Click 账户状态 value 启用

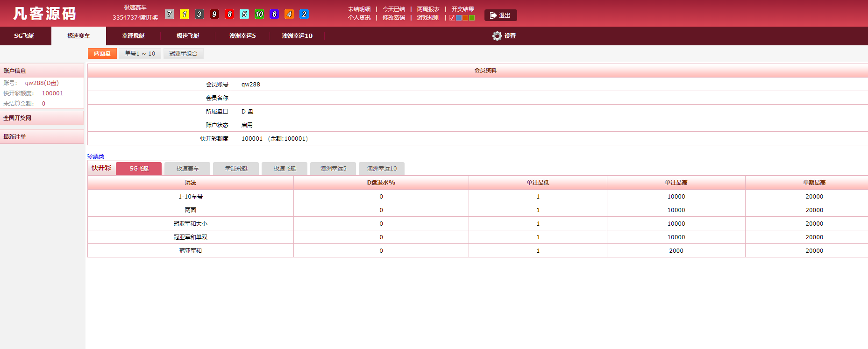point(247,125)
